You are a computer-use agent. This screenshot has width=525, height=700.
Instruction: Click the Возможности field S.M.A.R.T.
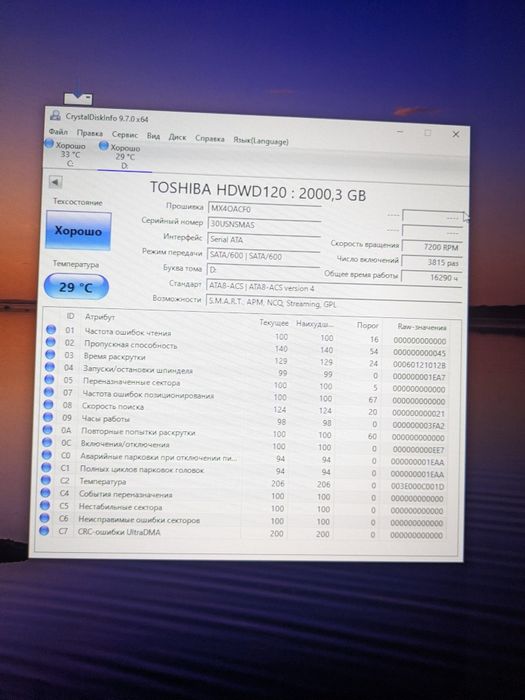(x=333, y=303)
